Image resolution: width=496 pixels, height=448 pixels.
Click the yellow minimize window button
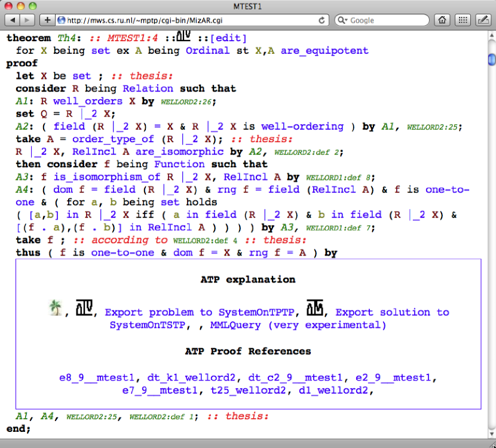(x=20, y=6)
